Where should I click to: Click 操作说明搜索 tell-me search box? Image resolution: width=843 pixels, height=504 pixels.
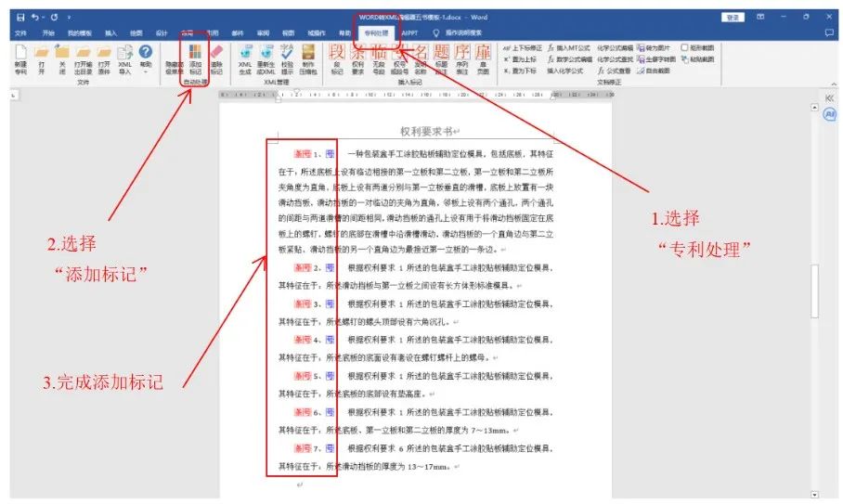pyautogui.click(x=459, y=33)
